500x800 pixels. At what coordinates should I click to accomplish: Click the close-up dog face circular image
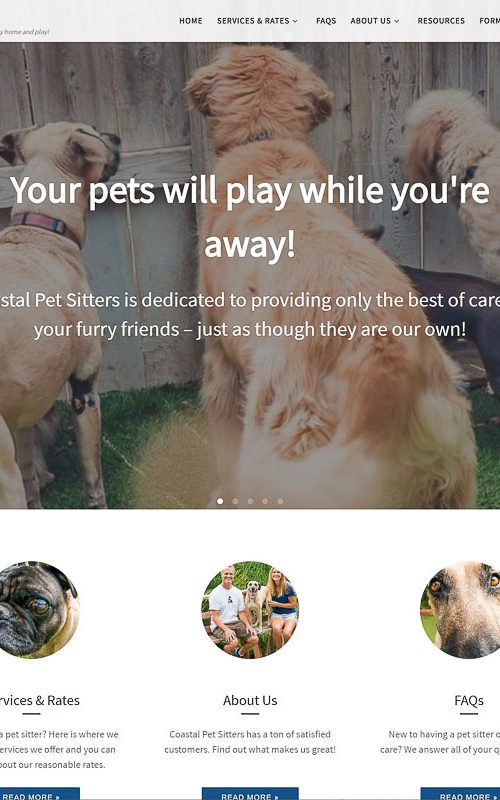tap(460, 610)
